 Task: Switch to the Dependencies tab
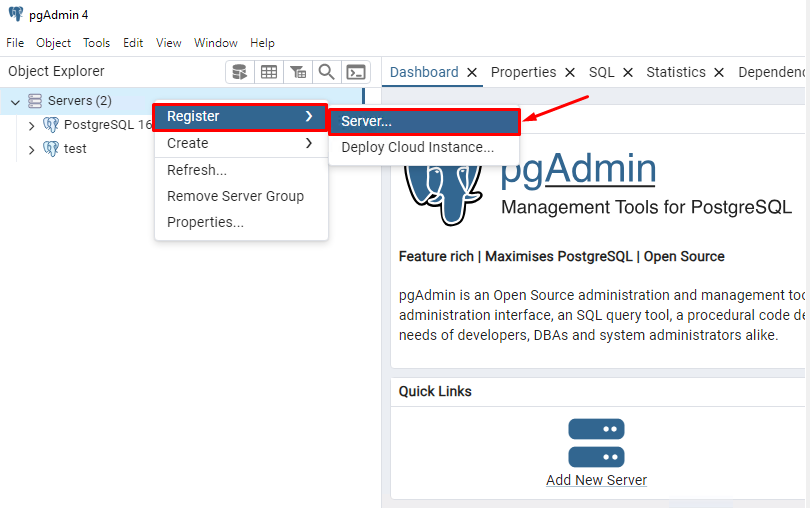pyautogui.click(x=771, y=72)
